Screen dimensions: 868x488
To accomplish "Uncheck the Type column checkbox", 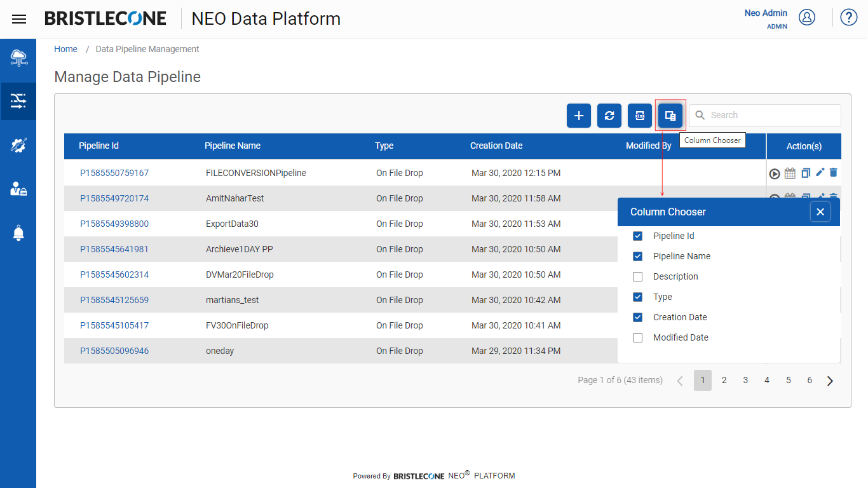I will 638,297.
